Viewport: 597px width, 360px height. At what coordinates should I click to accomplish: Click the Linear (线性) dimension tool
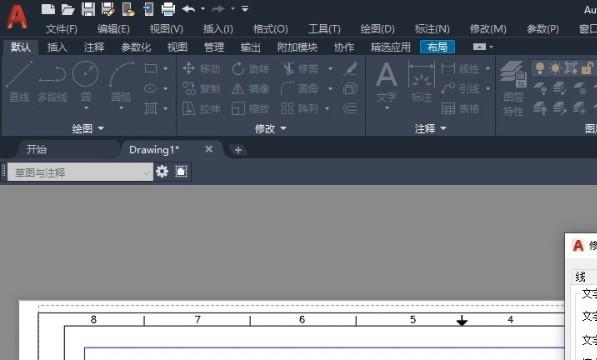click(x=460, y=69)
